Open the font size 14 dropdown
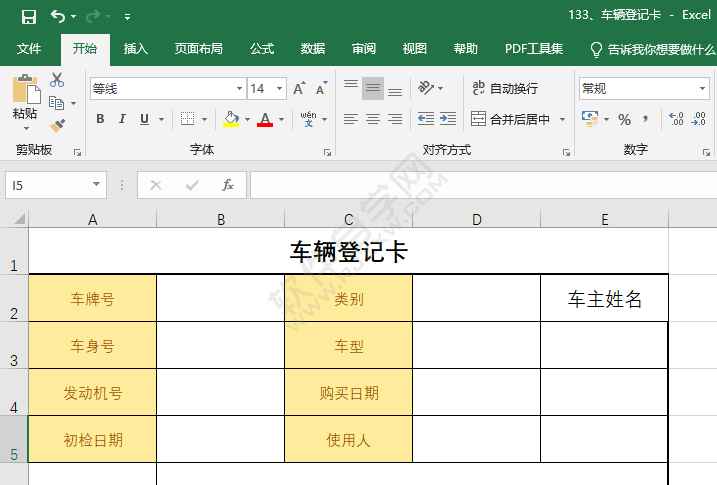 279,88
